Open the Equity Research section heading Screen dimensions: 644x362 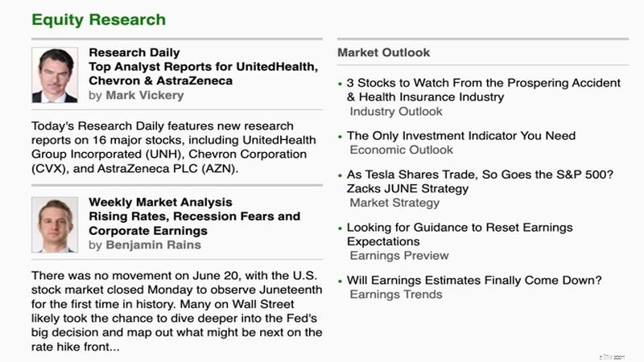tap(98, 19)
